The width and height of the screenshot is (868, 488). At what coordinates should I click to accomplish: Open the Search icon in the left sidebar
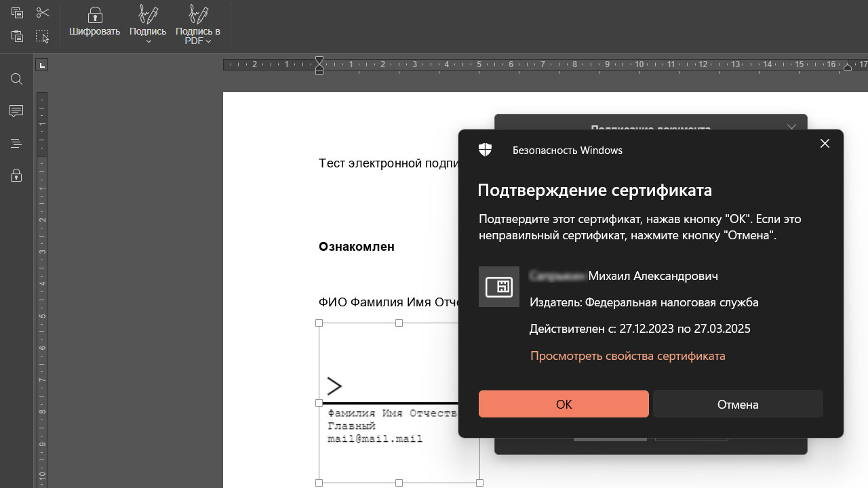click(x=16, y=79)
